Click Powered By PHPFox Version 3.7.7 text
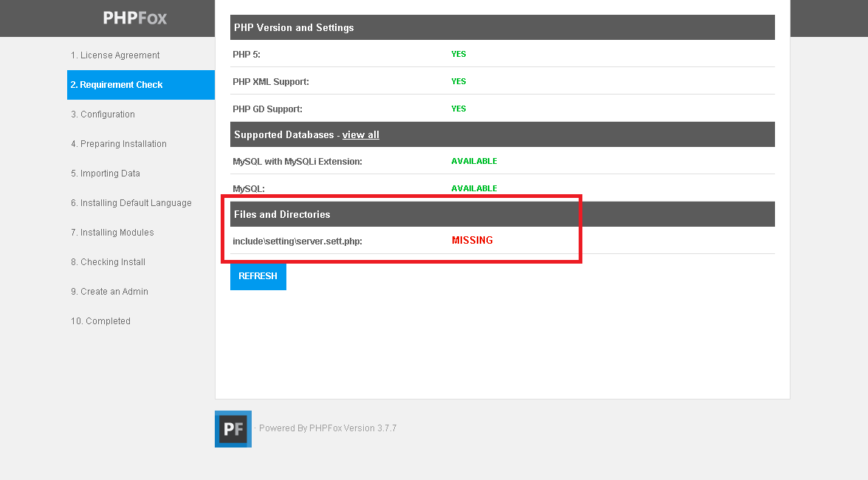This screenshot has width=868, height=480. click(x=328, y=428)
